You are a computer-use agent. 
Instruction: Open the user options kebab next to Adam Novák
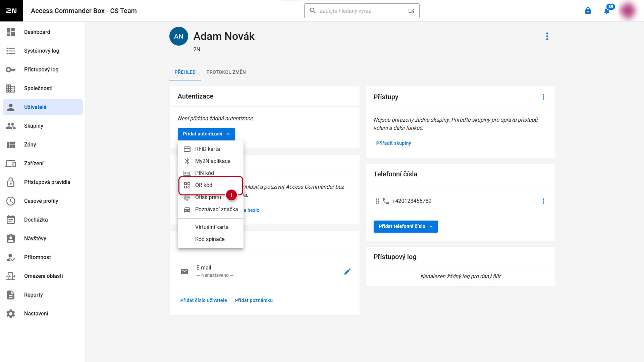pos(547,36)
